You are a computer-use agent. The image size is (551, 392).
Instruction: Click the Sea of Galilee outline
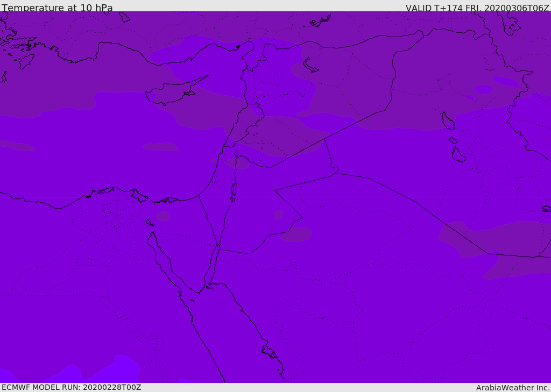coord(237,155)
